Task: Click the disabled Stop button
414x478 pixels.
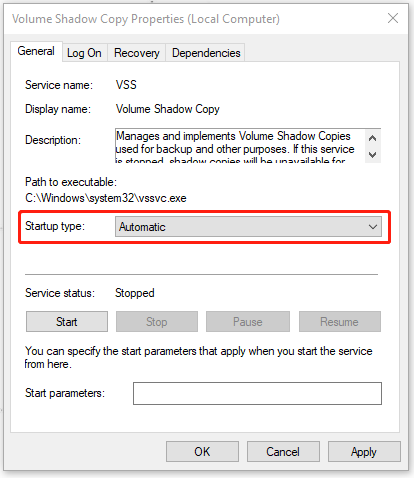Action: click(157, 322)
